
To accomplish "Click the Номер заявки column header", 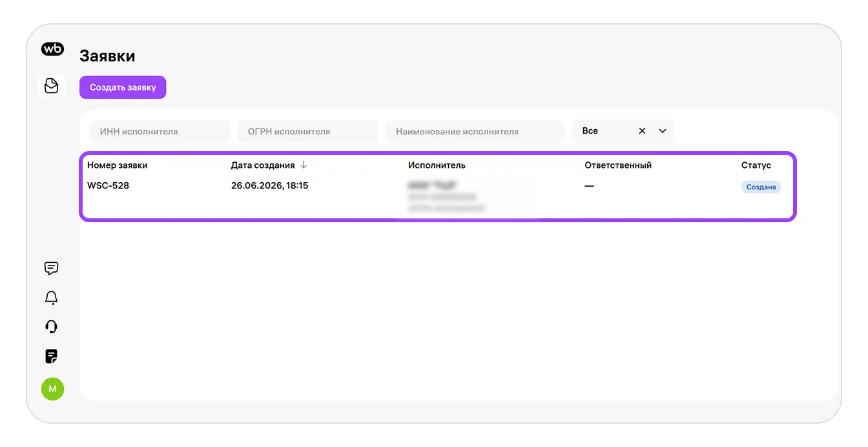I will point(118,165).
